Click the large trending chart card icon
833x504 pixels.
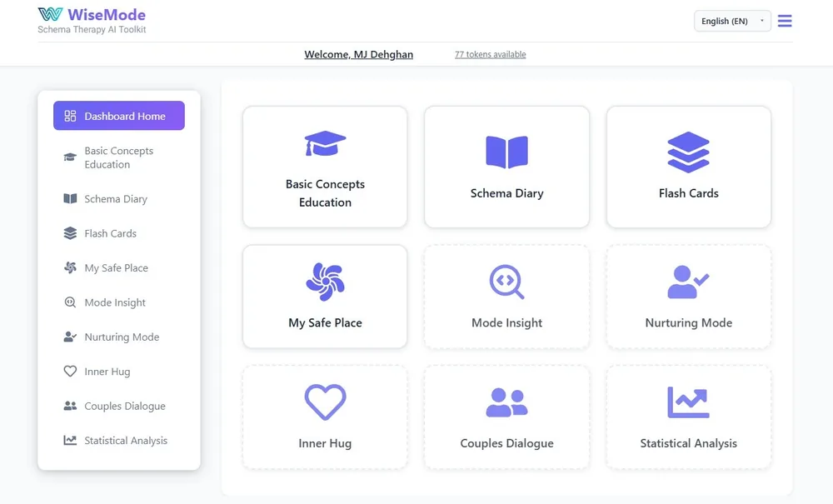point(689,402)
